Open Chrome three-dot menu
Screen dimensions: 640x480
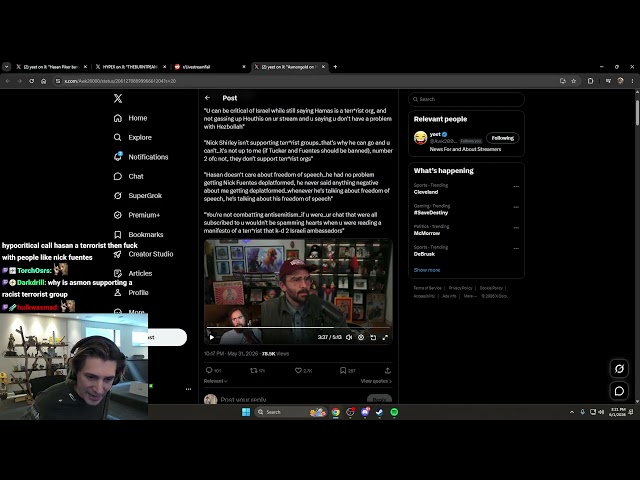click(x=632, y=81)
